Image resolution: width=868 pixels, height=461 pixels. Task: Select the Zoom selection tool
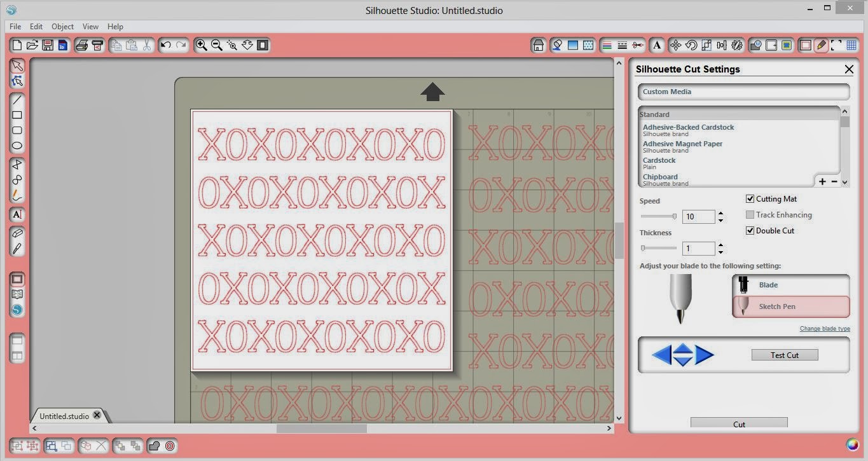(231, 45)
